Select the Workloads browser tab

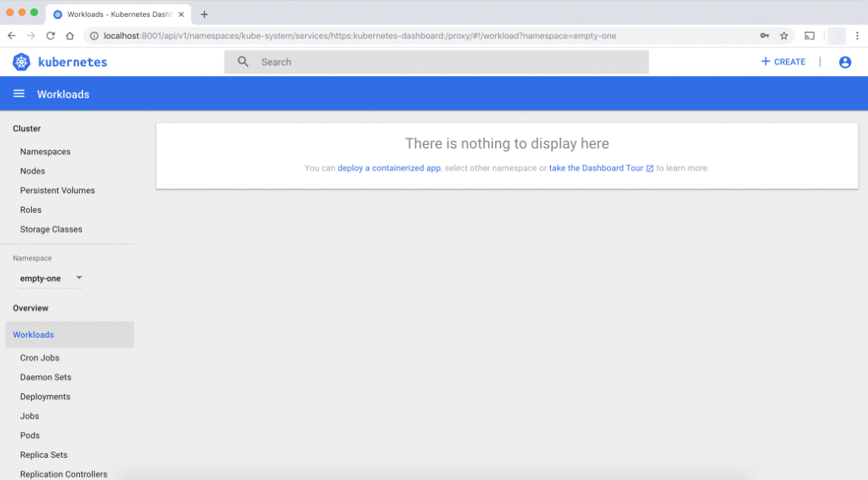(119, 14)
